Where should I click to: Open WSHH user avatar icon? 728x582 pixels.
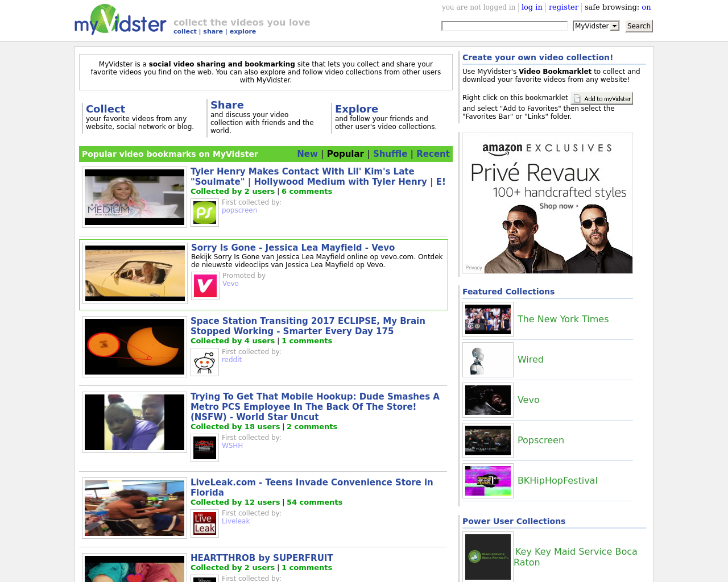[x=205, y=448]
